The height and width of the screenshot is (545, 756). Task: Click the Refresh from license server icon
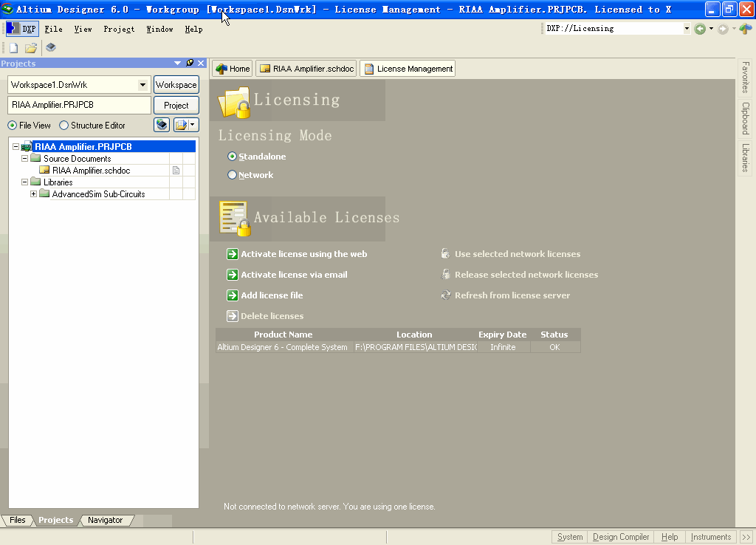446,295
